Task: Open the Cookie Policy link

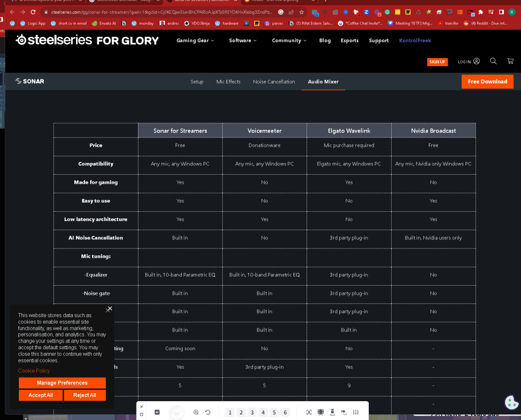Action: [34, 371]
